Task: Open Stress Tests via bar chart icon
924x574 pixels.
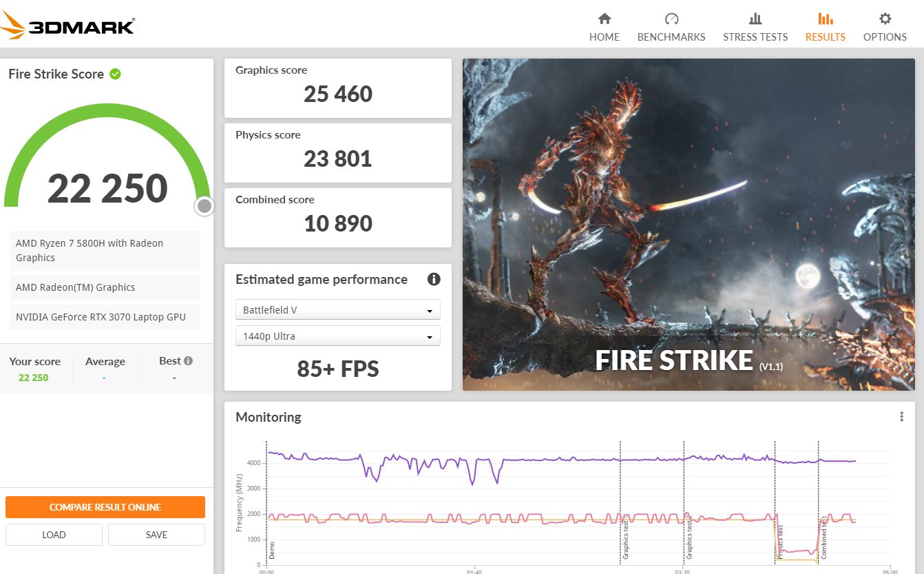Action: point(755,19)
